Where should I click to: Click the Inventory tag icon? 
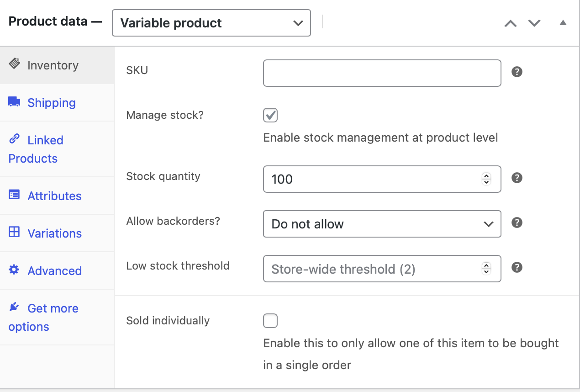(x=15, y=64)
